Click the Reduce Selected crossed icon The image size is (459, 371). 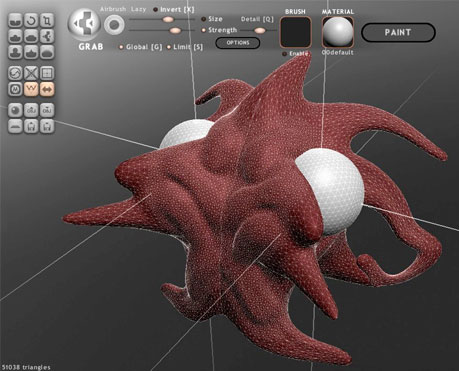[x=31, y=73]
